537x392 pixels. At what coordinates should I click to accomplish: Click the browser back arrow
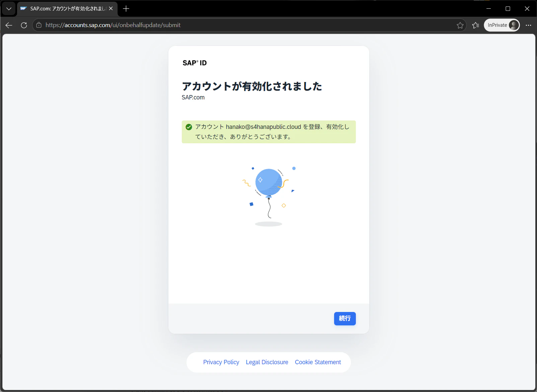(x=9, y=25)
